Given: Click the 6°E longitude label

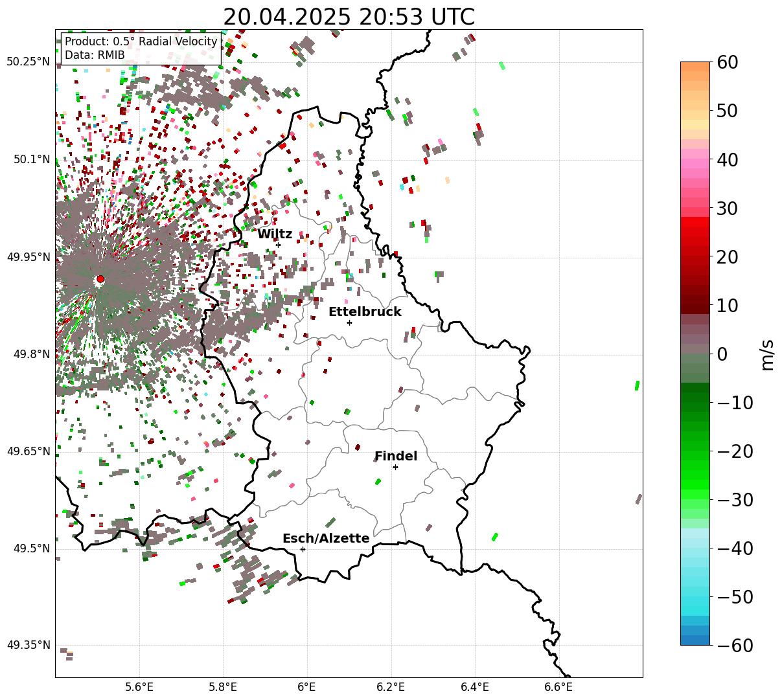Looking at the screenshot, I should [x=307, y=686].
